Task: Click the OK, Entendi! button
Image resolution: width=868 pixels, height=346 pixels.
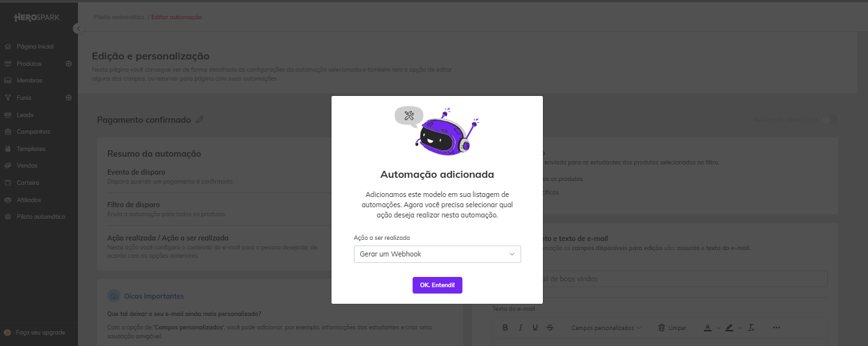Action: point(437,285)
